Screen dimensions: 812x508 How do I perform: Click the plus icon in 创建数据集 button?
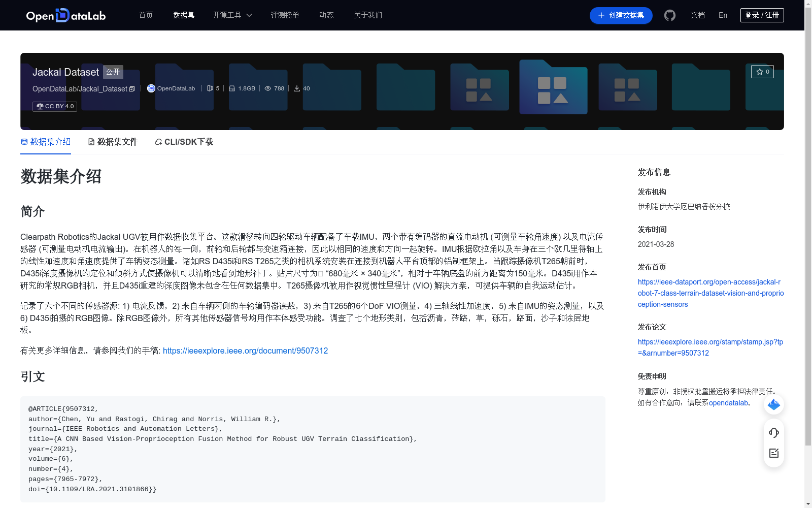point(601,15)
